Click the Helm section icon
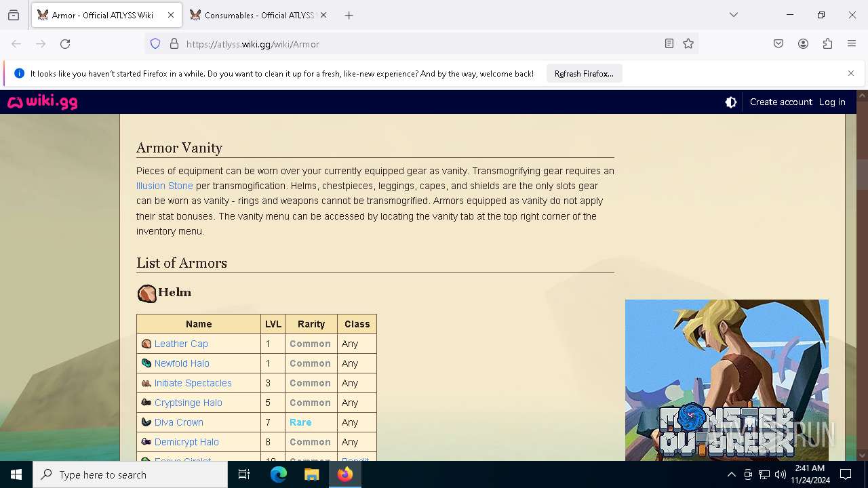 tap(146, 293)
